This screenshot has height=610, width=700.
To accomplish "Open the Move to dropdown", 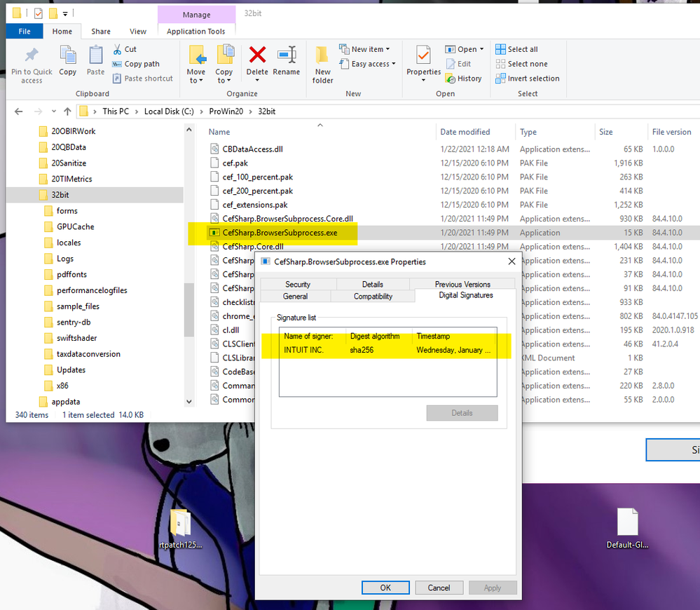I will 196,76.
